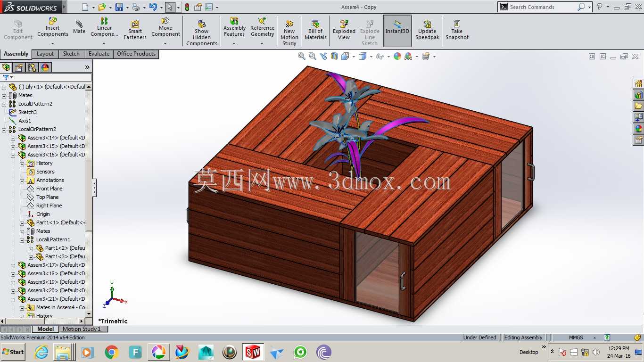Open Linear Component Pattern tool
This screenshot has width=644, height=362.
[x=104, y=27]
